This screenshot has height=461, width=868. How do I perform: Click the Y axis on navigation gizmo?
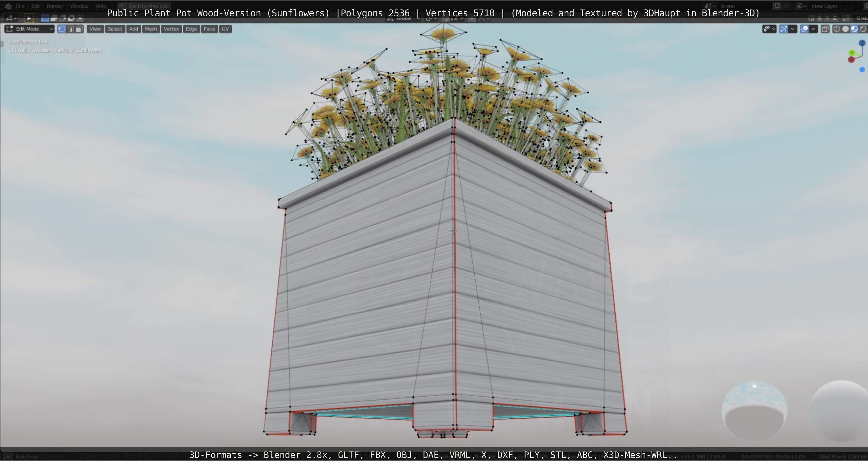852,52
